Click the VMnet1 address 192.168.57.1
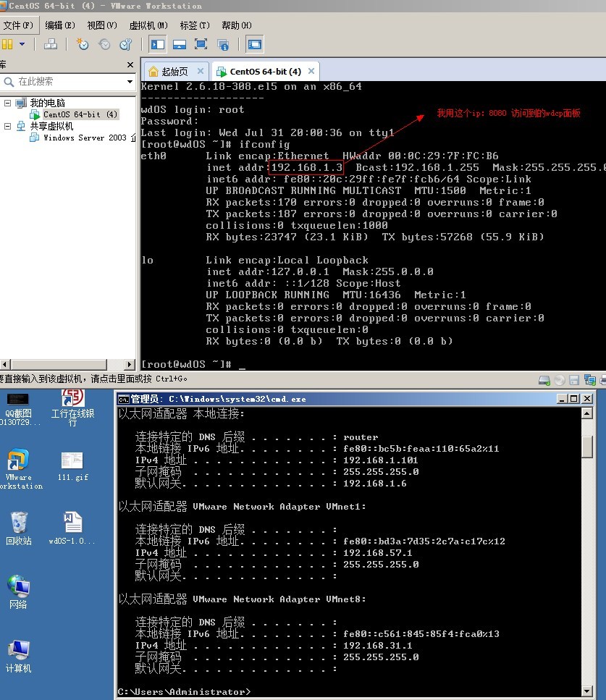Screen dimensions: 606x700 pos(378,553)
